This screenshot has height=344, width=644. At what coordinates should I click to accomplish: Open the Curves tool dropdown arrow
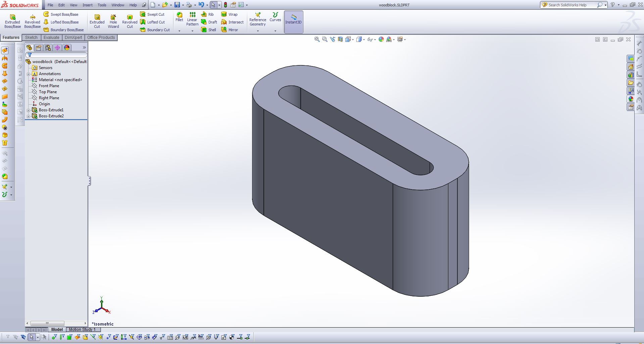275,30
